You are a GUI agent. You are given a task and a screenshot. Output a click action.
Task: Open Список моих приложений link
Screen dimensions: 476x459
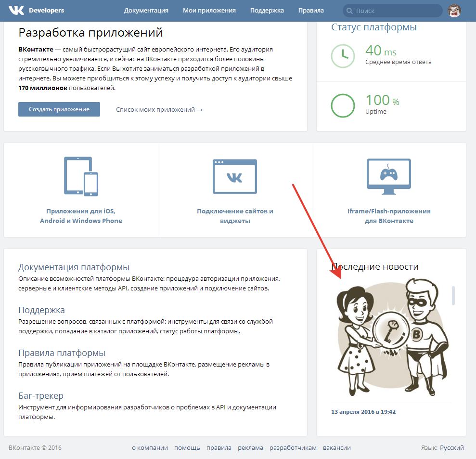coord(159,110)
